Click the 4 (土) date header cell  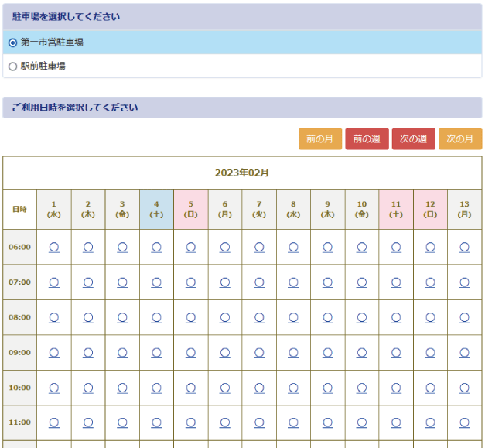point(156,209)
